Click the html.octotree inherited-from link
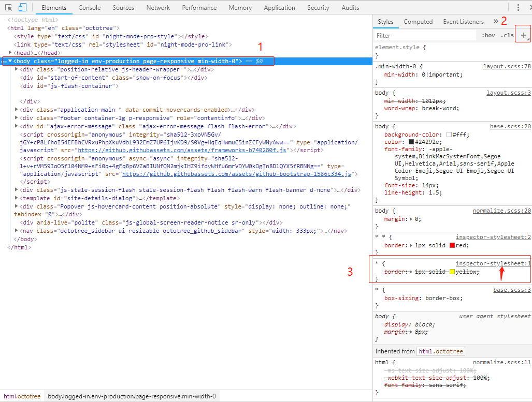The width and height of the screenshot is (532, 402). click(x=441, y=351)
